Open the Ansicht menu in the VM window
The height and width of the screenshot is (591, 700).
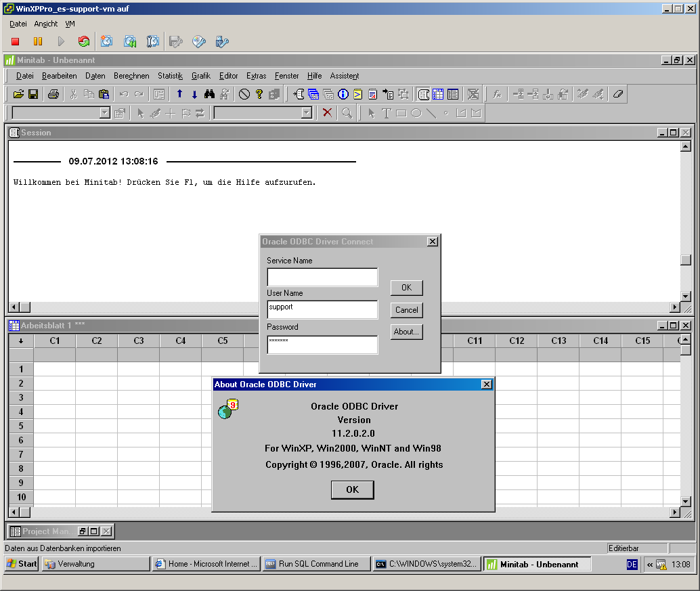[x=46, y=24]
